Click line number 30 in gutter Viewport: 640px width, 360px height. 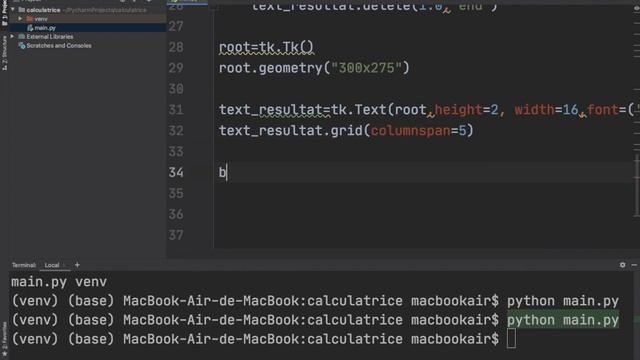pyautogui.click(x=176, y=89)
